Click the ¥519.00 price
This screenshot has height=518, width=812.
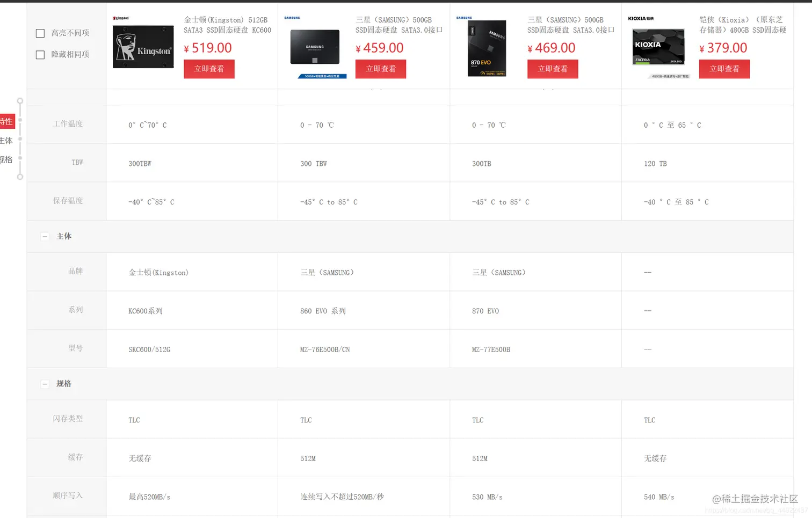(208, 48)
